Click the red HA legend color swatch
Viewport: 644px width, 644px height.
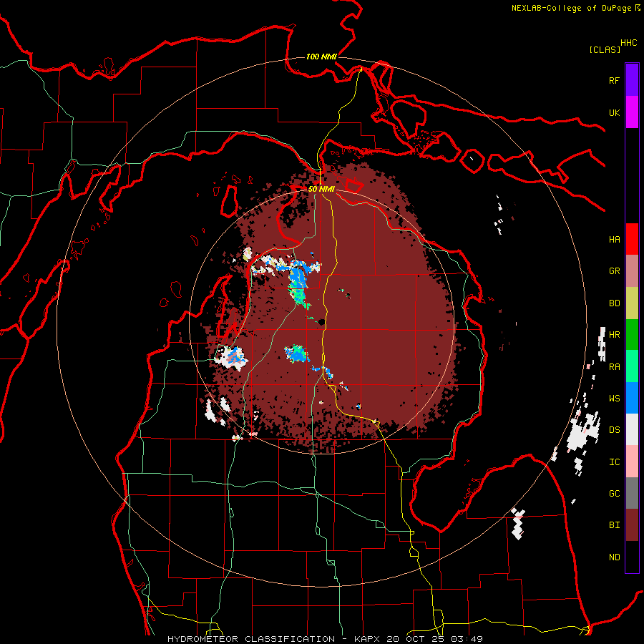click(x=632, y=239)
